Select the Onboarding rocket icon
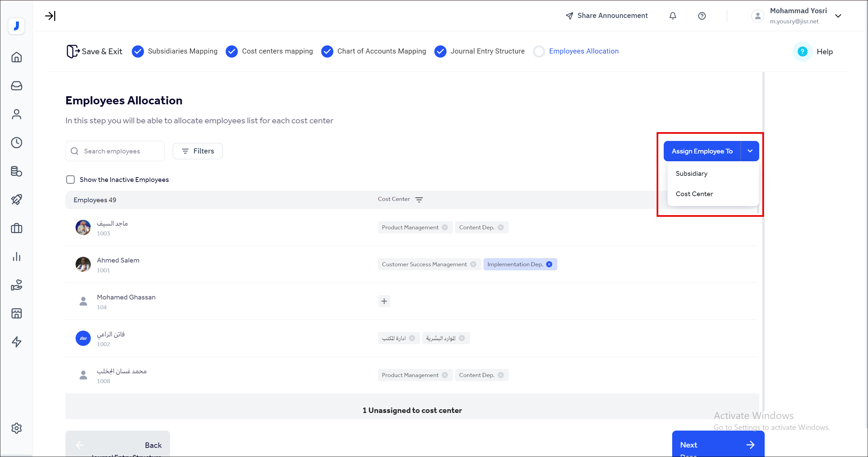This screenshot has width=868, height=457. (x=16, y=200)
